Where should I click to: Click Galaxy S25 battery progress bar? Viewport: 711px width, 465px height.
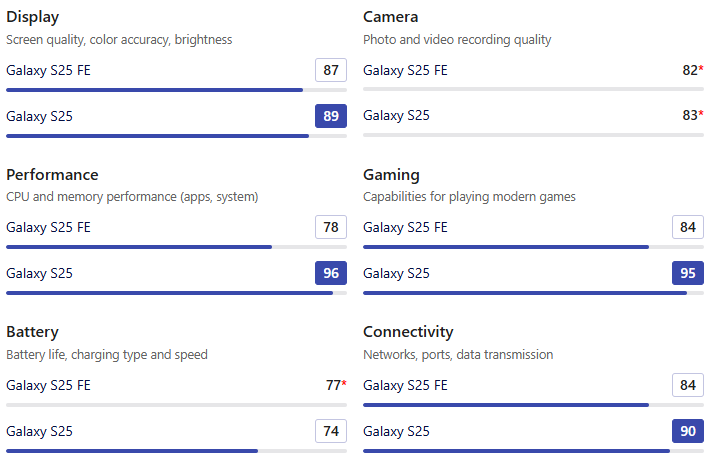[x=176, y=451]
